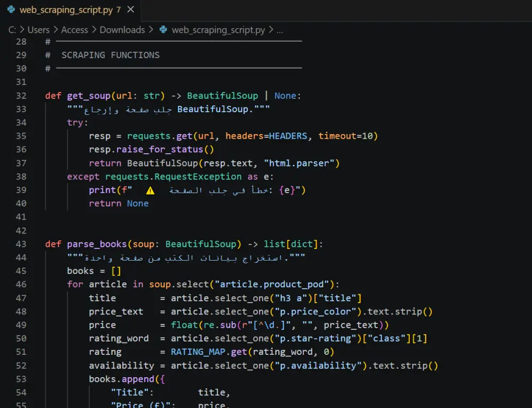This screenshot has width=532, height=408.
Task: Click 'books = []' assignment
Action: (94, 271)
